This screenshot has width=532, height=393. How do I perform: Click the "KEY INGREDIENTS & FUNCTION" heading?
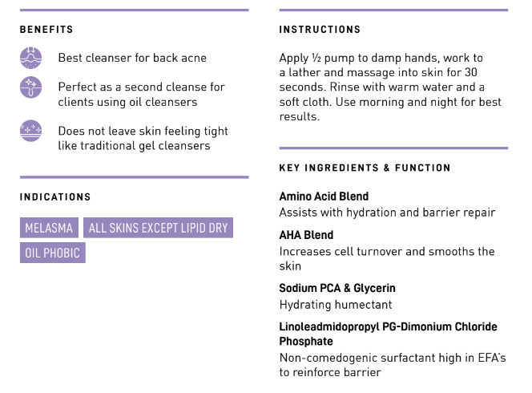(365, 168)
